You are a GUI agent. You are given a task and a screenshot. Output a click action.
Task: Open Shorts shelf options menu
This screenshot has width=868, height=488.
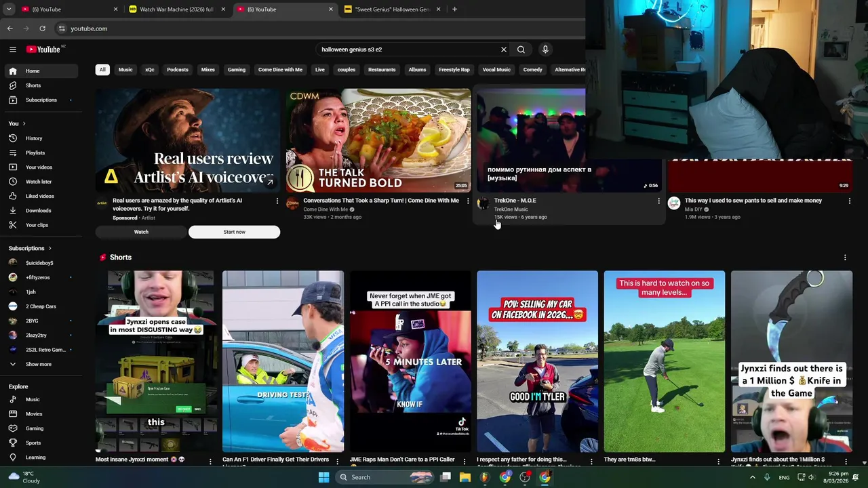pyautogui.click(x=845, y=258)
